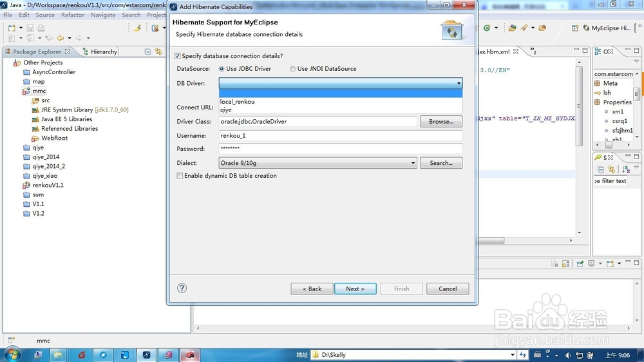Click the forward navigation arrow in toolbar
This screenshot has width=644, height=362.
pyautogui.click(x=79, y=38)
